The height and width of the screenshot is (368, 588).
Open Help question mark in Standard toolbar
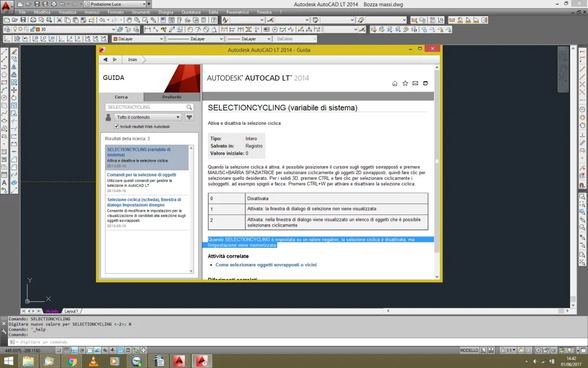(x=214, y=20)
